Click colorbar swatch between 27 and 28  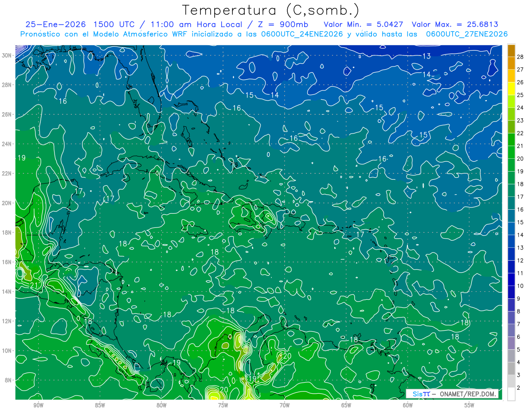[x=511, y=63]
